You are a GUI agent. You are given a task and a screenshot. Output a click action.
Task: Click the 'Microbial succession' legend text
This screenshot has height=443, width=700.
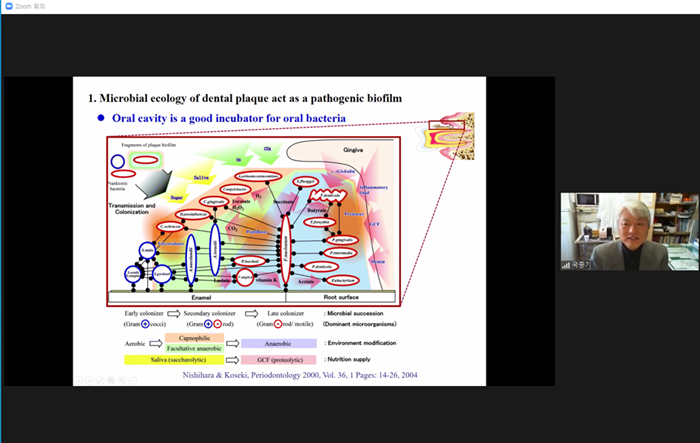point(355,313)
